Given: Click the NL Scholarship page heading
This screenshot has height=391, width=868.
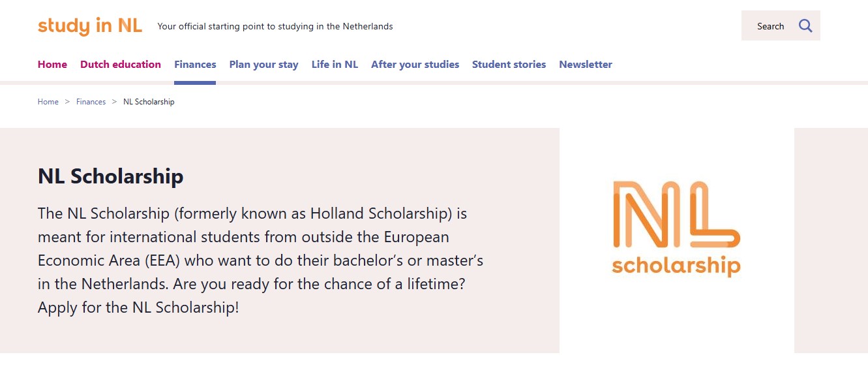Looking at the screenshot, I should tap(111, 176).
